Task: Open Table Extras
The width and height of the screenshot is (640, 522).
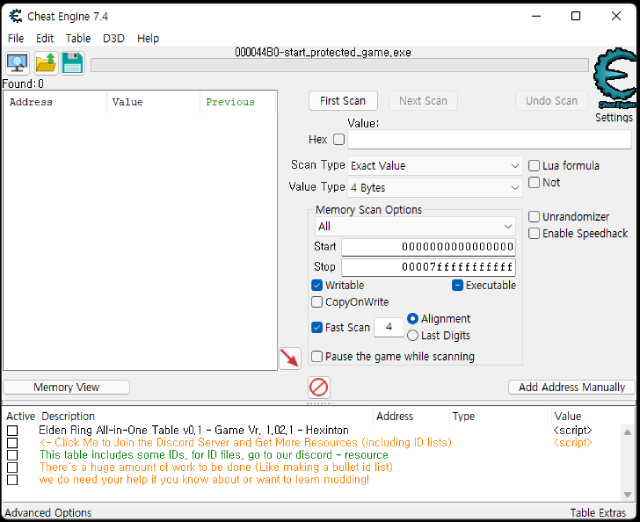Action: click(598, 513)
